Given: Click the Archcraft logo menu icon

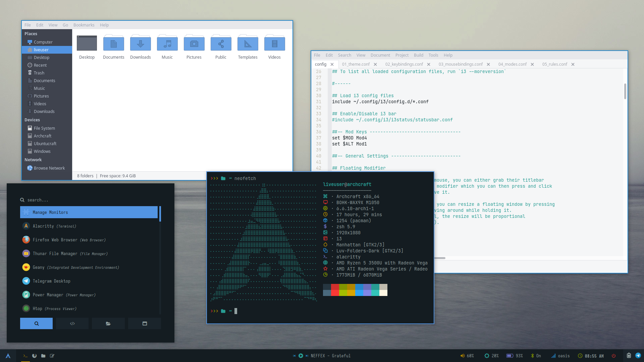Looking at the screenshot, I should coord(8,356).
